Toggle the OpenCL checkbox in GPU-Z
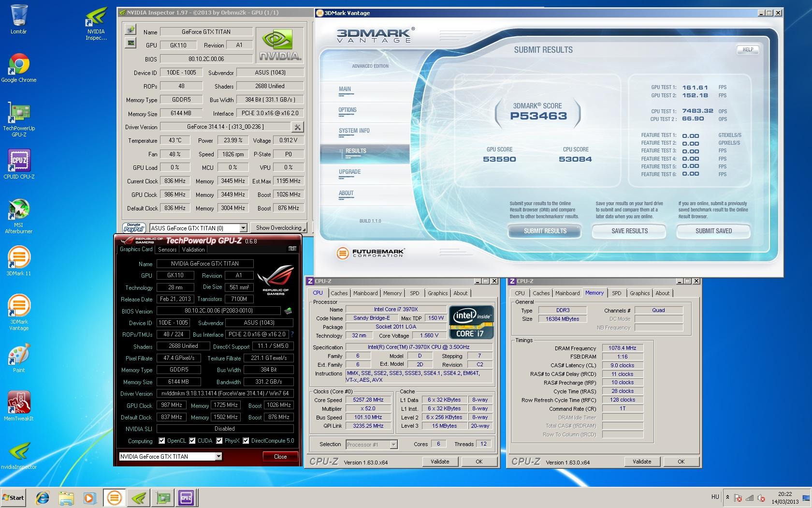Image resolution: width=812 pixels, height=508 pixels. point(162,441)
